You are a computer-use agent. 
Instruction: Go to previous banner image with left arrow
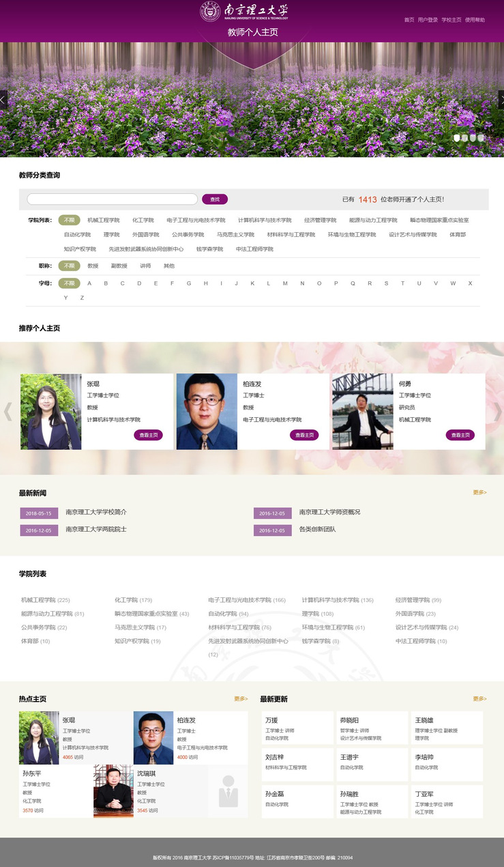tap(3, 100)
